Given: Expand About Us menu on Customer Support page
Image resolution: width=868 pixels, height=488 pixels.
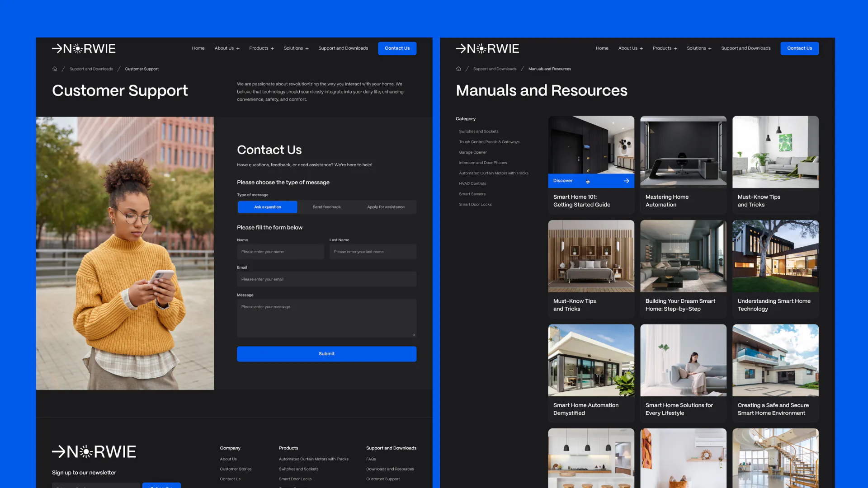Looking at the screenshot, I should point(227,48).
